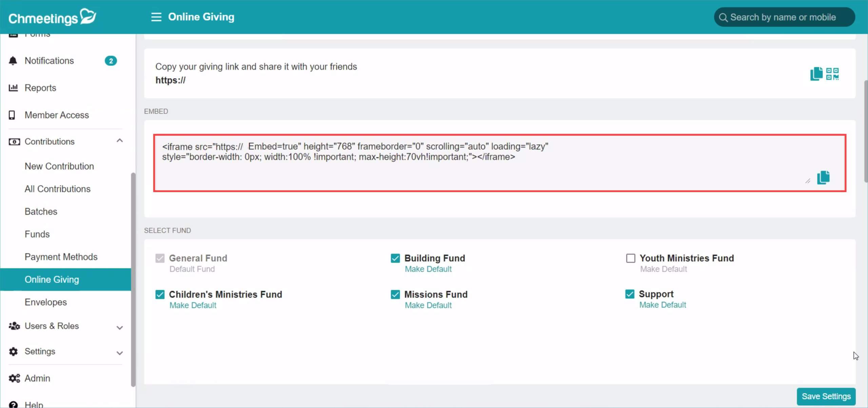The width and height of the screenshot is (868, 408).
Task: Click the "Default Fund" label under General Fund
Action: (192, 269)
